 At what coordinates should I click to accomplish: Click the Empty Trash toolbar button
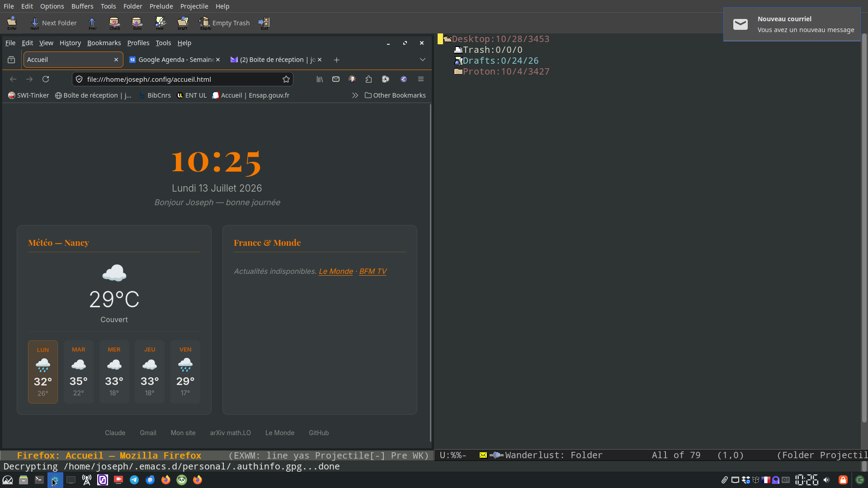click(225, 23)
